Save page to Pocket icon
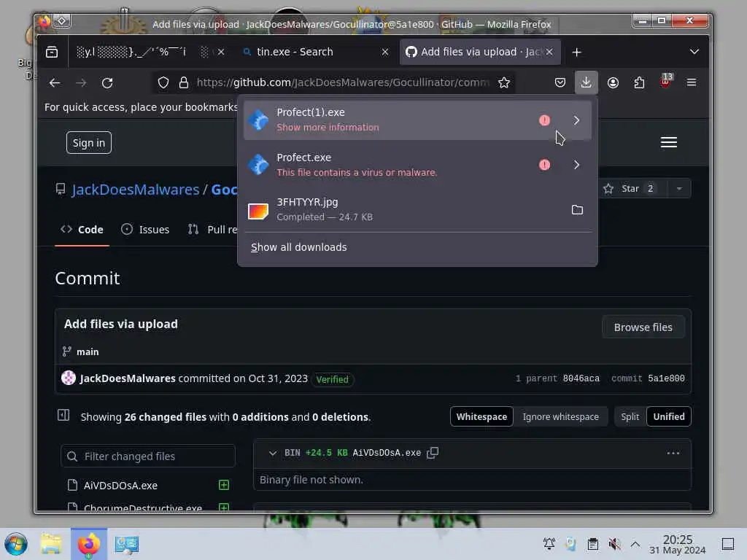The image size is (747, 560). coord(560,83)
